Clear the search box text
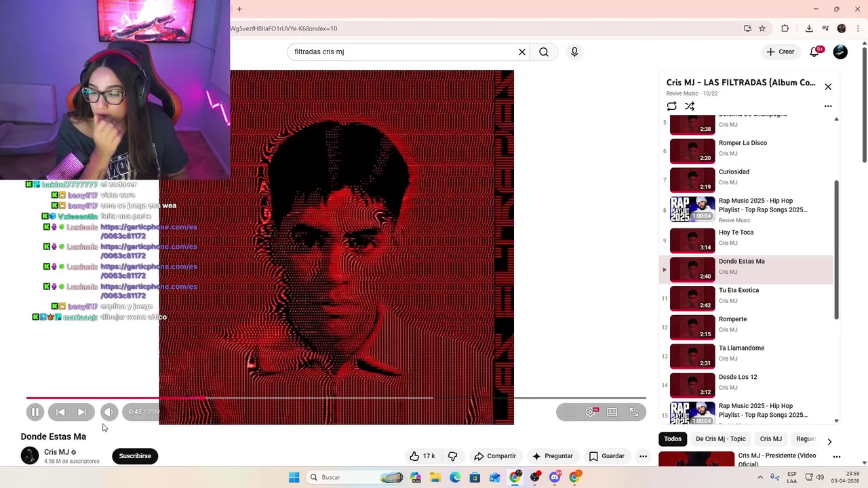868x488 pixels. pos(522,52)
